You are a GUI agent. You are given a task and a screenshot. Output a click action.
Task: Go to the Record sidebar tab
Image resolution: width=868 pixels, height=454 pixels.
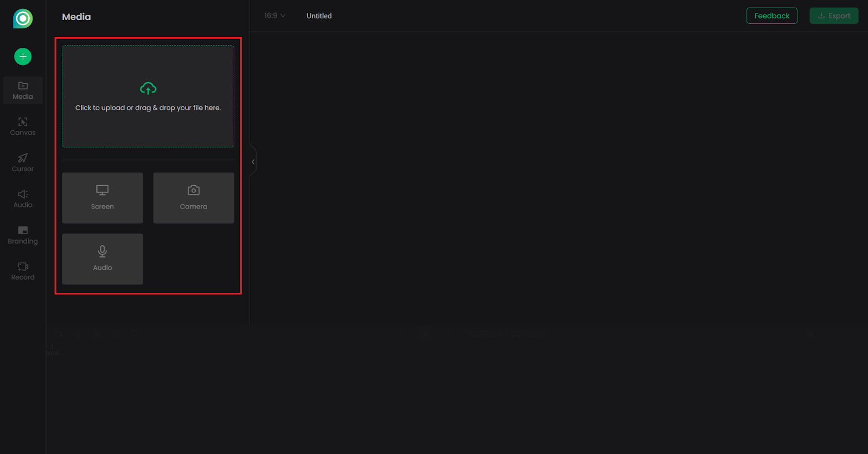[x=23, y=271]
